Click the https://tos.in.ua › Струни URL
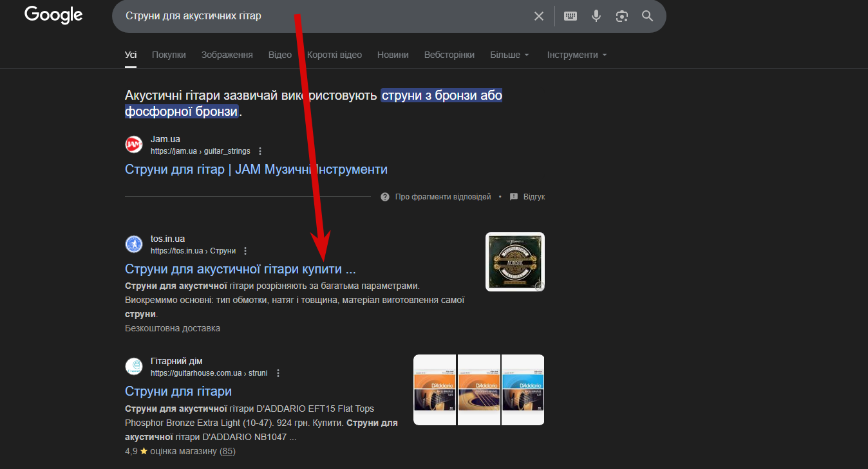 [193, 251]
